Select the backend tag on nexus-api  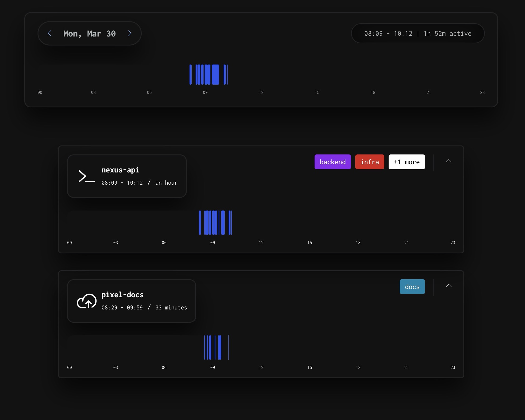point(333,162)
